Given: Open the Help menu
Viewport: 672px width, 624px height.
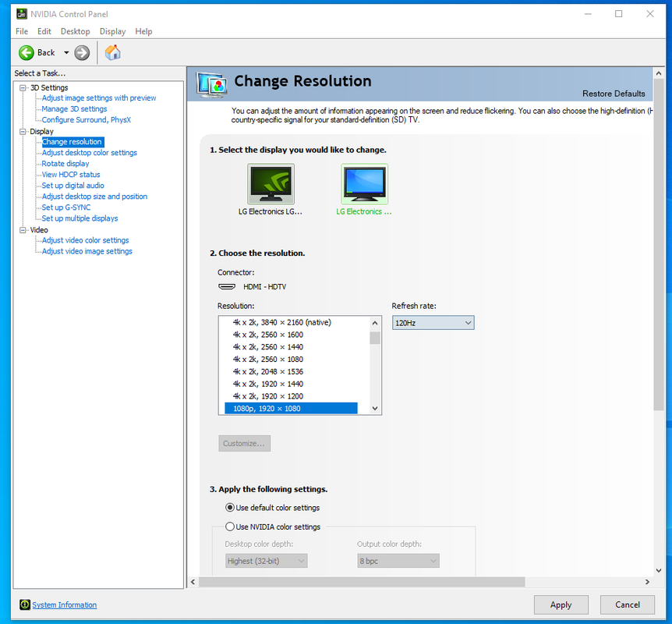Looking at the screenshot, I should coord(143,31).
